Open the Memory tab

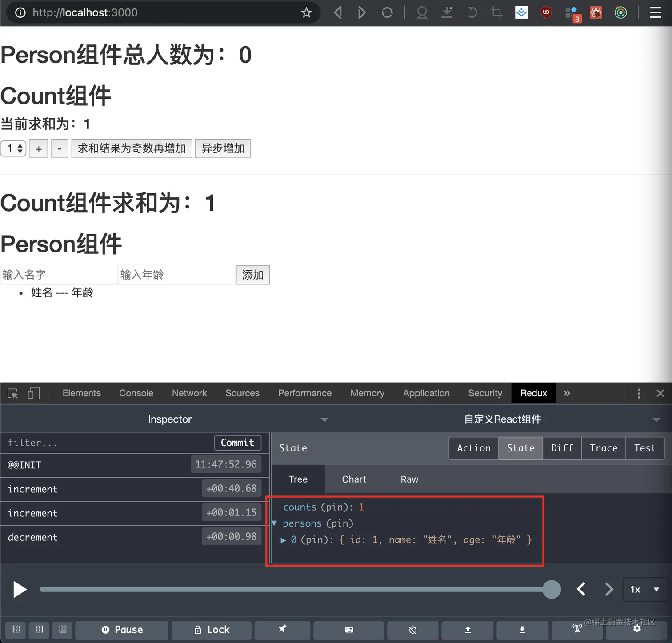pos(367,393)
